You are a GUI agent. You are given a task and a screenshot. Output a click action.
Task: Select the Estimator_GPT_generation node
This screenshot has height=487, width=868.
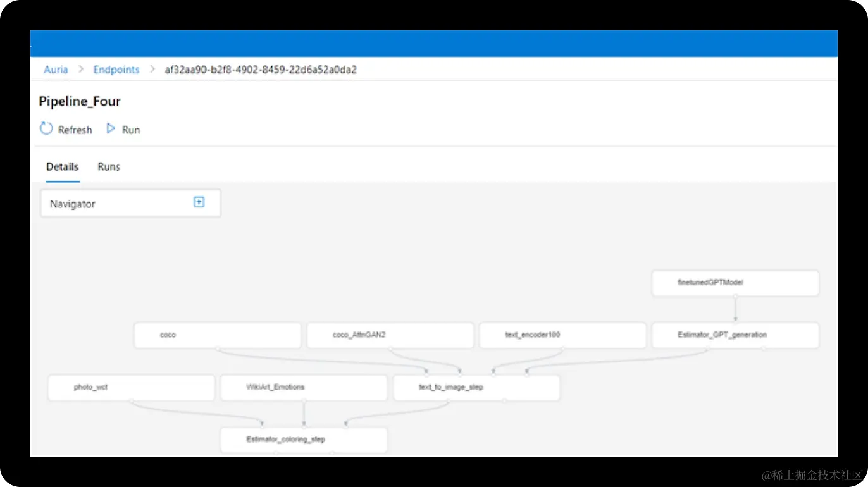(x=735, y=335)
